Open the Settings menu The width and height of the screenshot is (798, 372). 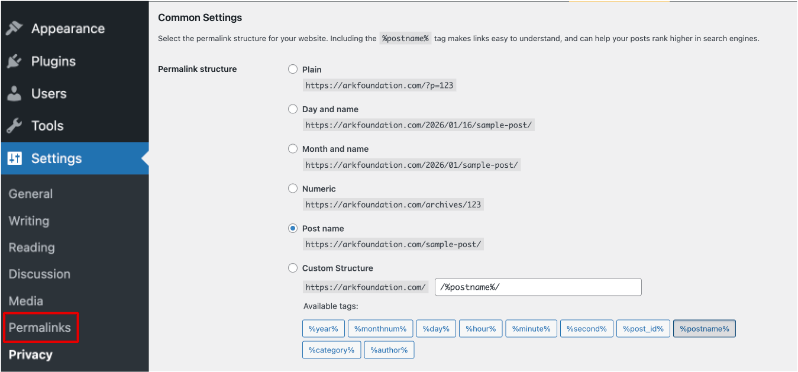pyautogui.click(x=74, y=158)
